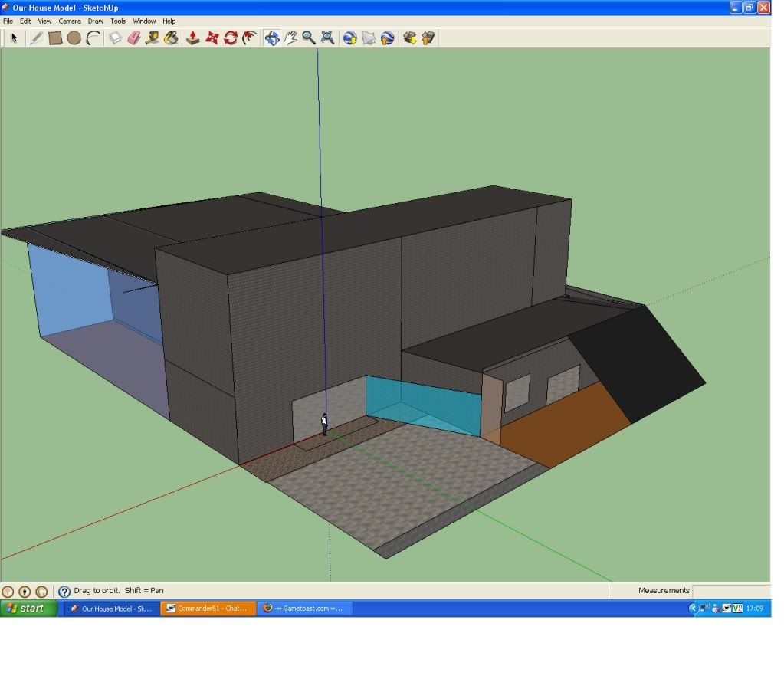The image size is (784, 689).
Task: Click the third circular status bar icon
Action: point(41,592)
